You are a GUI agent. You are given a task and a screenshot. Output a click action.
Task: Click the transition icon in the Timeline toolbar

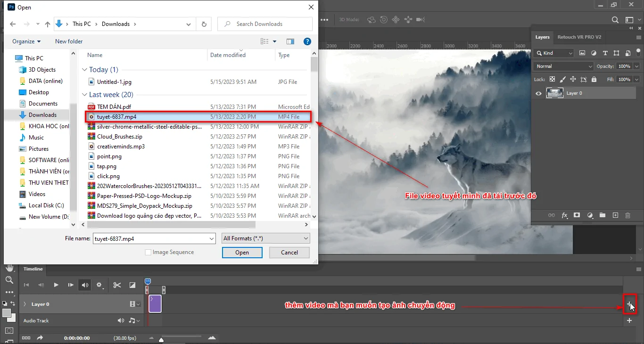click(x=132, y=285)
